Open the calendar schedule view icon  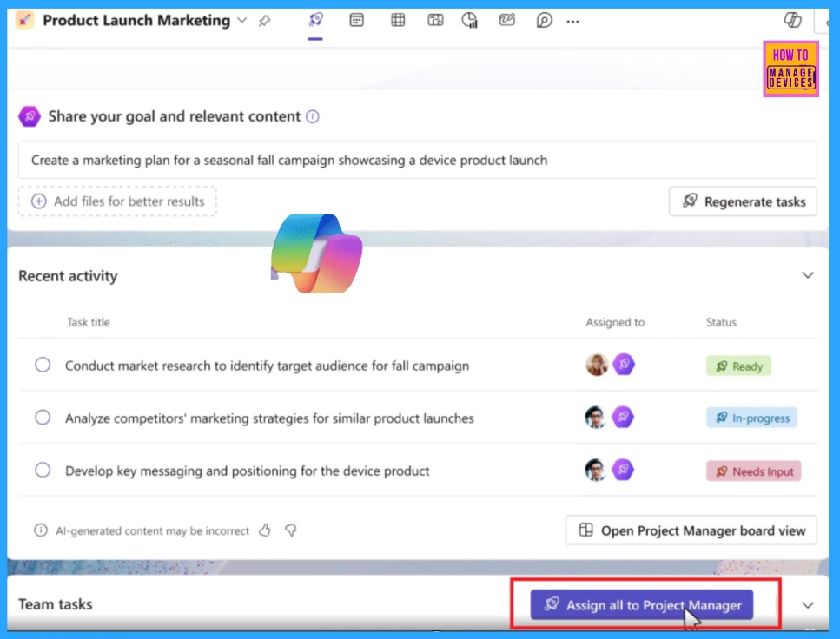click(x=356, y=20)
